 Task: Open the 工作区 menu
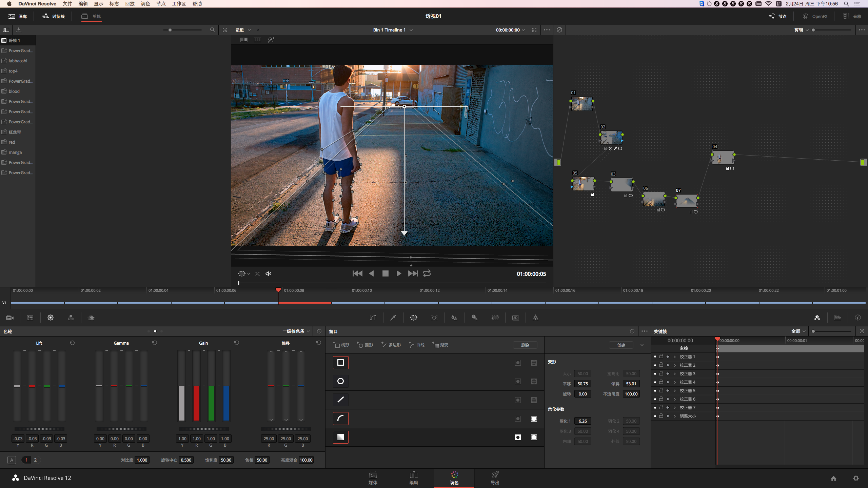[179, 4]
